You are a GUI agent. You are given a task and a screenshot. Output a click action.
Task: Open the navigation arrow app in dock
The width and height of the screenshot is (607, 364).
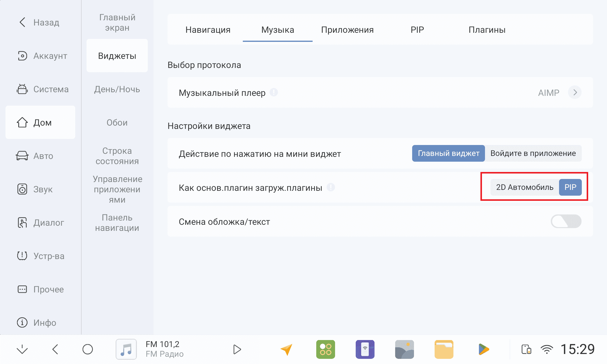click(x=286, y=349)
